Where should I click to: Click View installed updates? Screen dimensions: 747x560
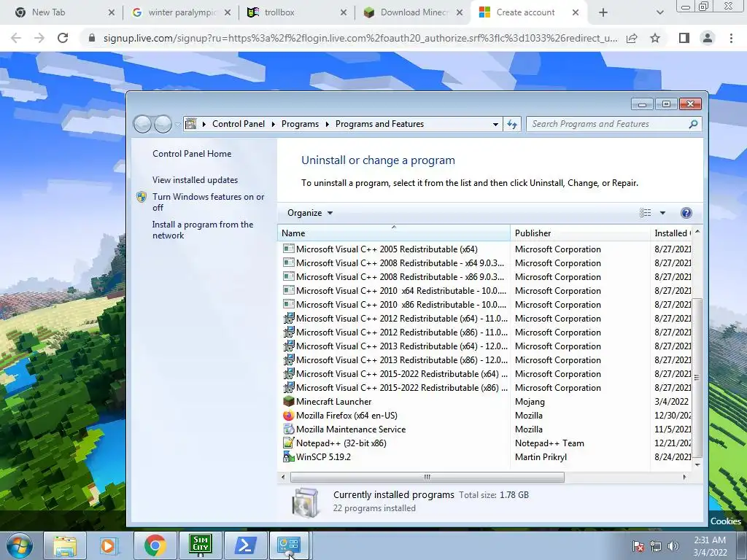click(x=195, y=180)
